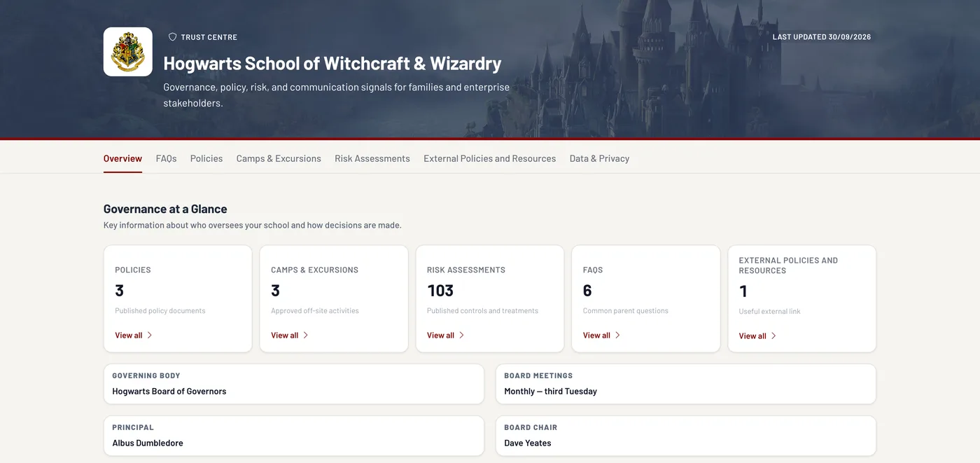
Task: Click the FAQs count of 6
Action: (x=587, y=291)
